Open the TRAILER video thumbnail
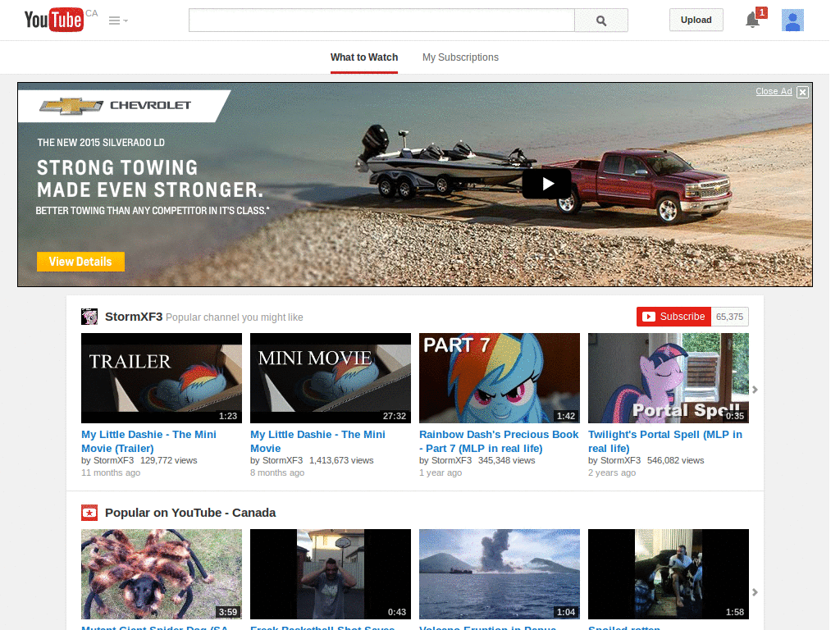The width and height of the screenshot is (840, 630). 162,378
